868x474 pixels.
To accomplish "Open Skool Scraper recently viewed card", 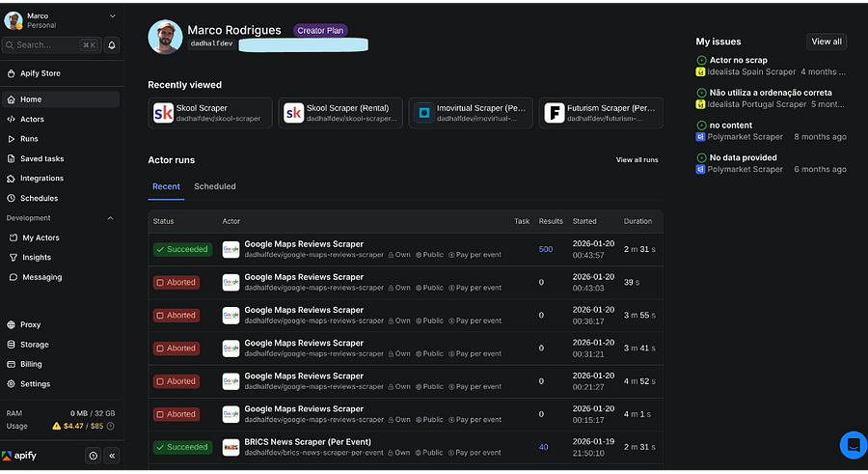I will 210,113.
